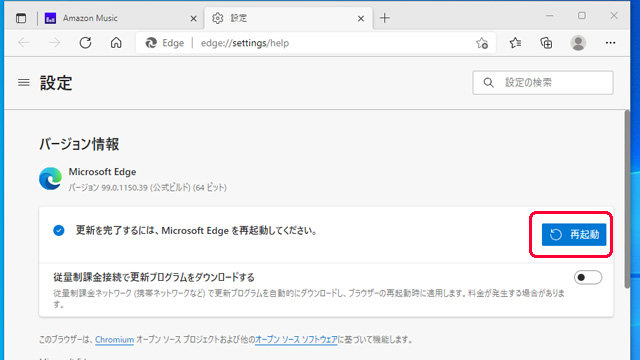Open the Favorites list
The height and width of the screenshot is (360, 640).
515,42
